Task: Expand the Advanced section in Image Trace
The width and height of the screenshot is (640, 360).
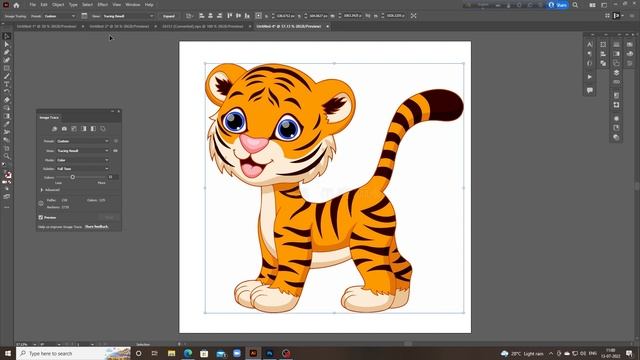Action: coord(42,190)
